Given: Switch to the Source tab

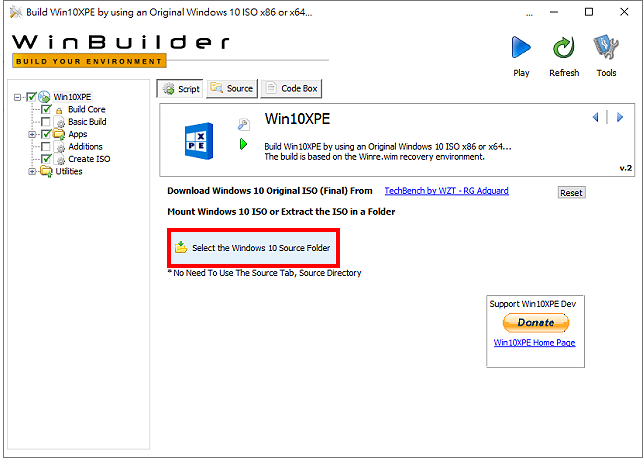Looking at the screenshot, I should tap(232, 88).
